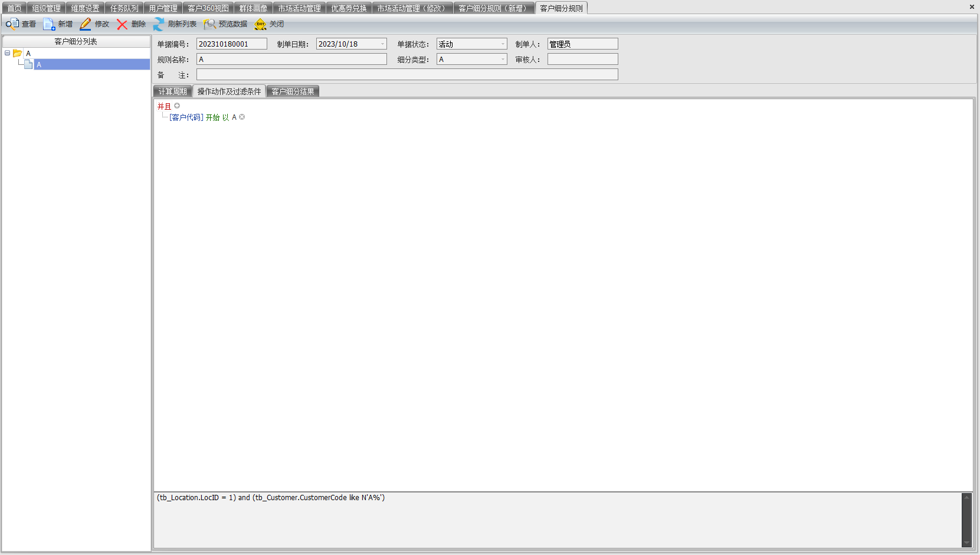Click the SQL expression text area
The height and width of the screenshot is (555, 980).
click(558, 520)
